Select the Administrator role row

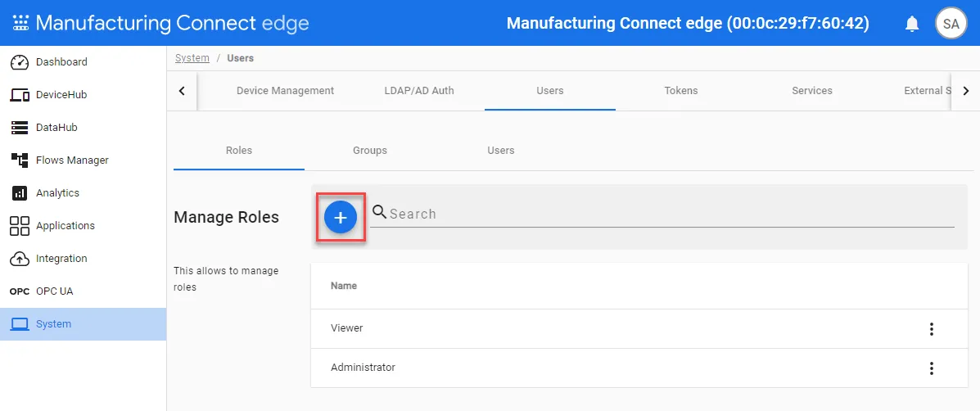639,368
